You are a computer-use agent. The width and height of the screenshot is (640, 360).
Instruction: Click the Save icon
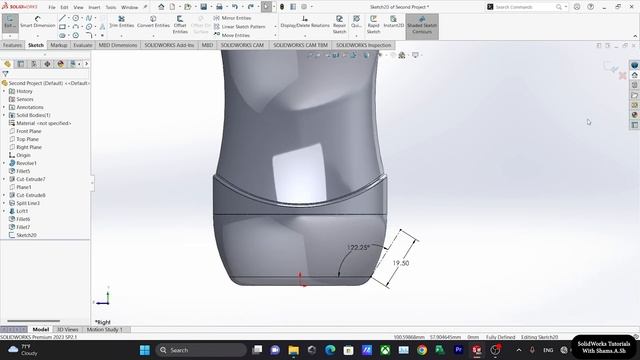[x=203, y=7]
